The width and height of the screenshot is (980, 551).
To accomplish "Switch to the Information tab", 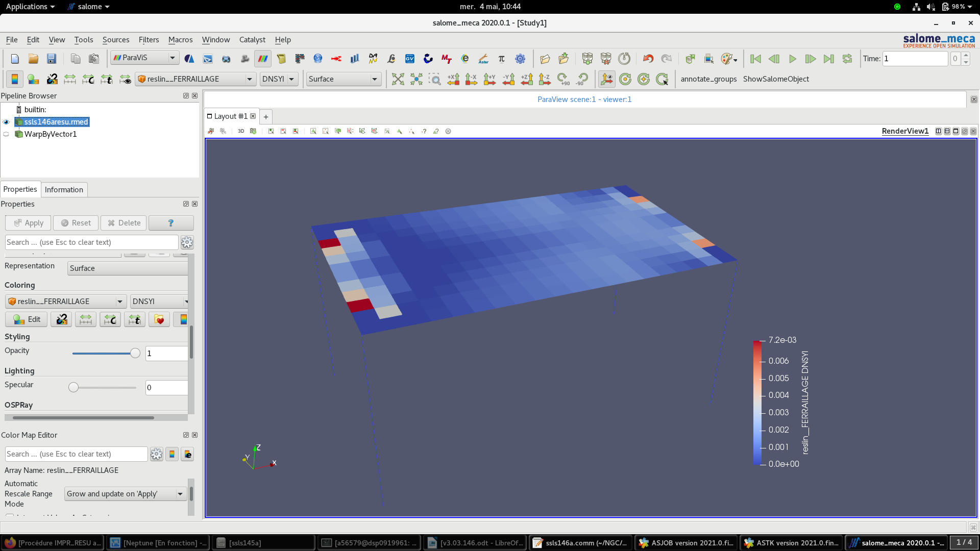I will pyautogui.click(x=64, y=189).
